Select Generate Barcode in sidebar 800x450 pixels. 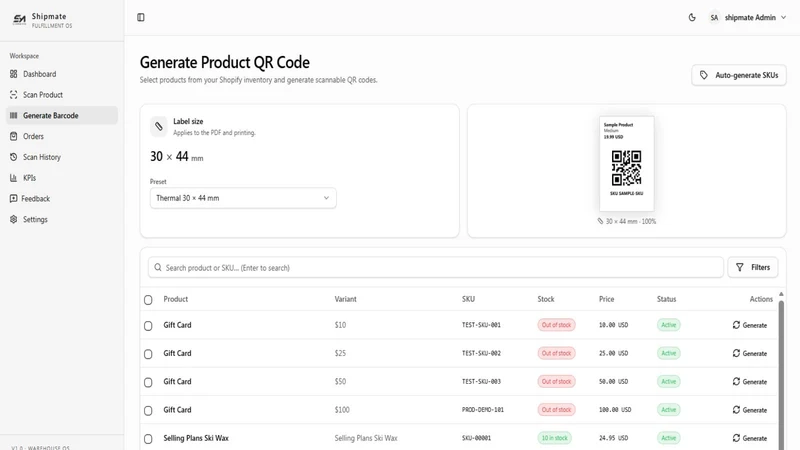coord(62,116)
